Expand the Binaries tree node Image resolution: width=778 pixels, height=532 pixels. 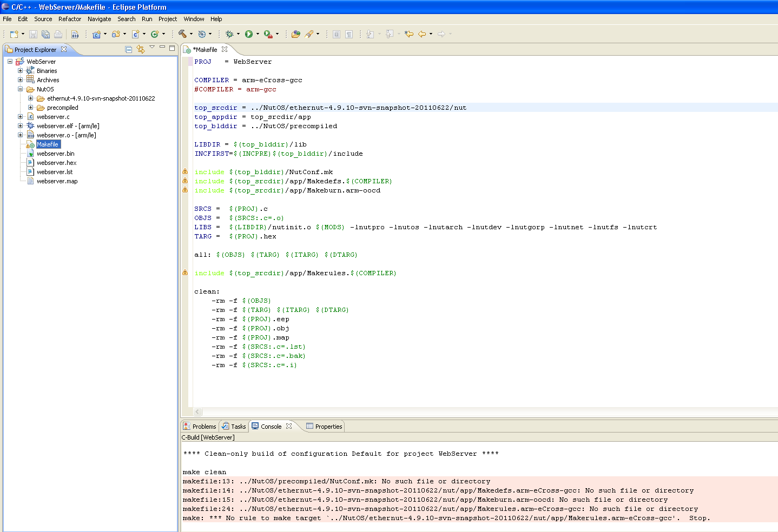[21, 71]
